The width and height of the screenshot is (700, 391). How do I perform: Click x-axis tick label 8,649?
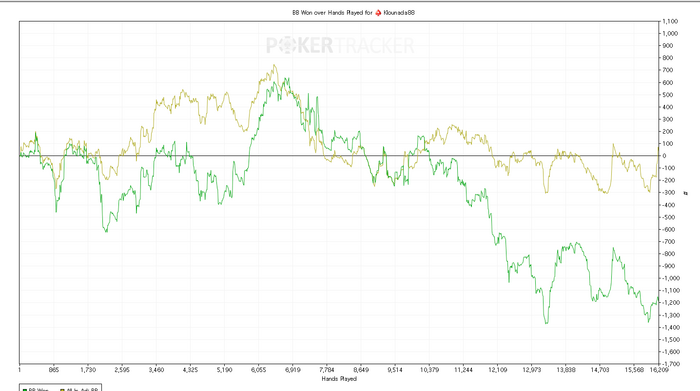point(361,370)
